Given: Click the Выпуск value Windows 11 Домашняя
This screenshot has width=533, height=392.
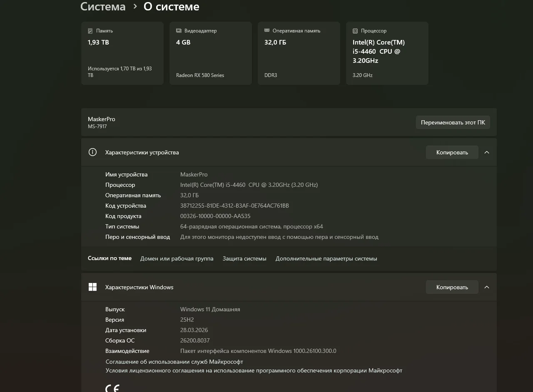Looking at the screenshot, I should 210,309.
